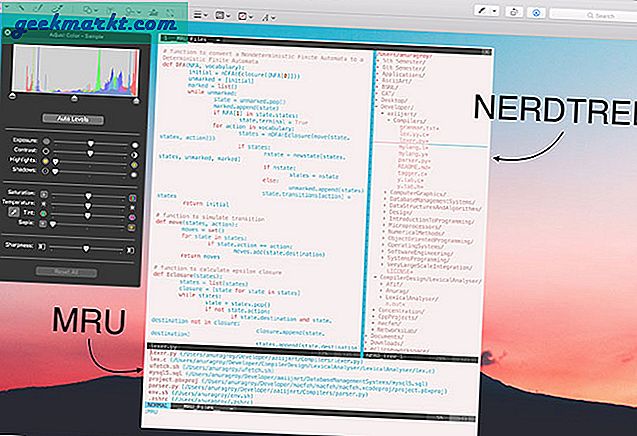Click the Sepia slider handle

[52, 224]
